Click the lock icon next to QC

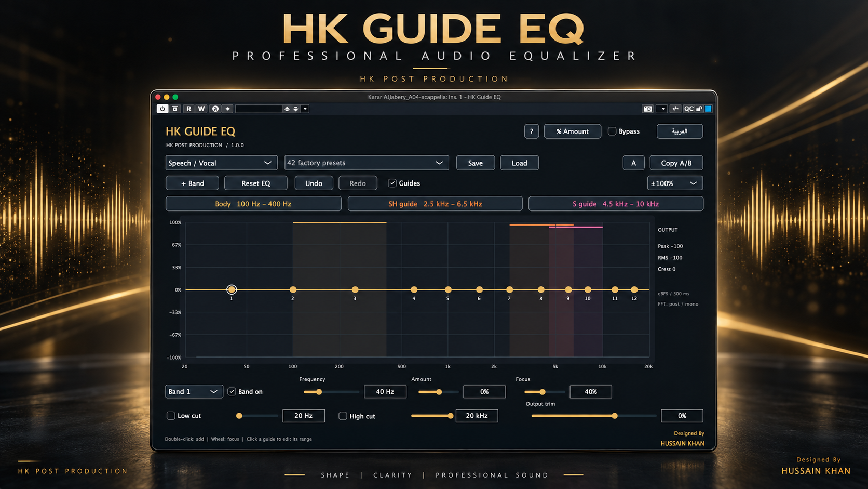(699, 109)
